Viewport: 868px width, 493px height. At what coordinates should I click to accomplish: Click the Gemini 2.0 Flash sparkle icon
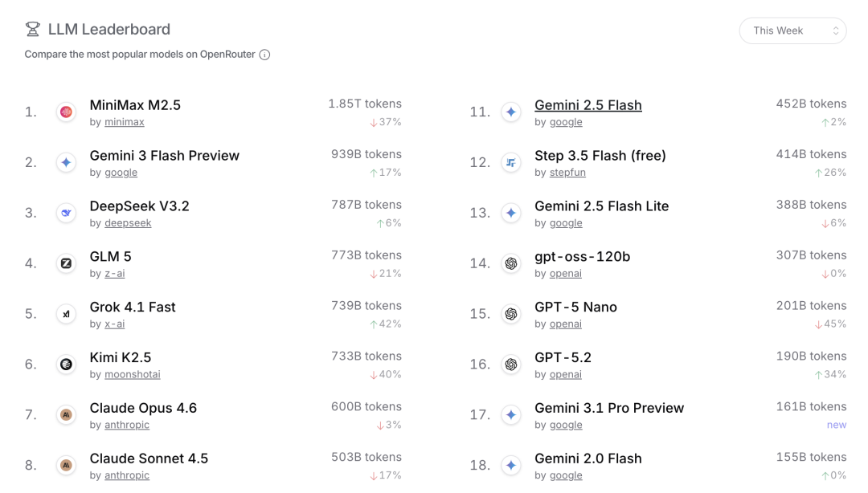click(x=511, y=466)
